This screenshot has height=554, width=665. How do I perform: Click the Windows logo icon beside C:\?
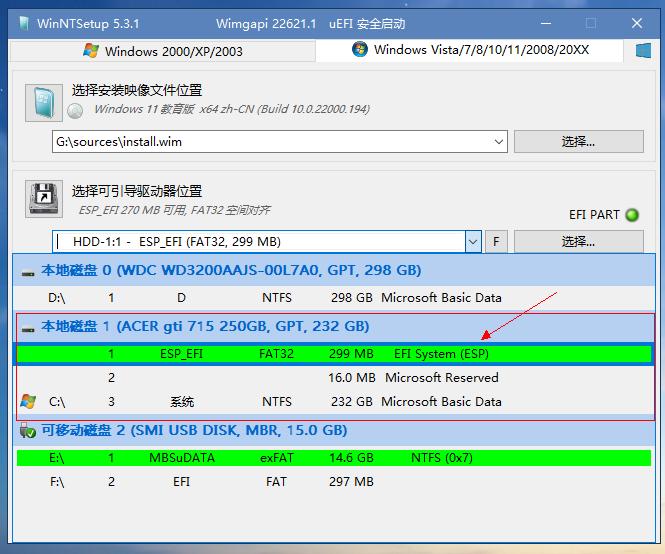pyautogui.click(x=27, y=401)
